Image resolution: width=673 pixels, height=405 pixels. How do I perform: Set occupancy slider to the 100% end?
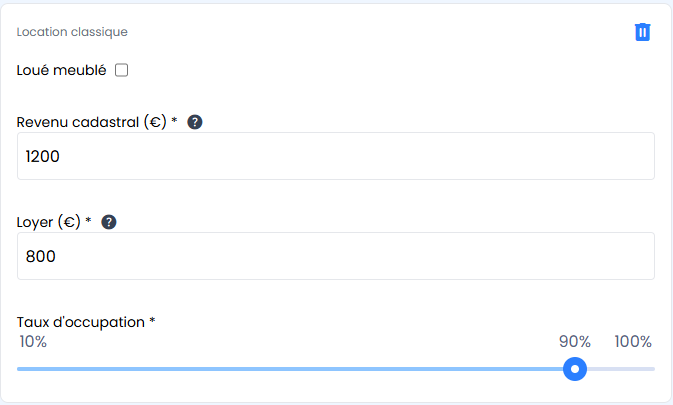pos(653,369)
